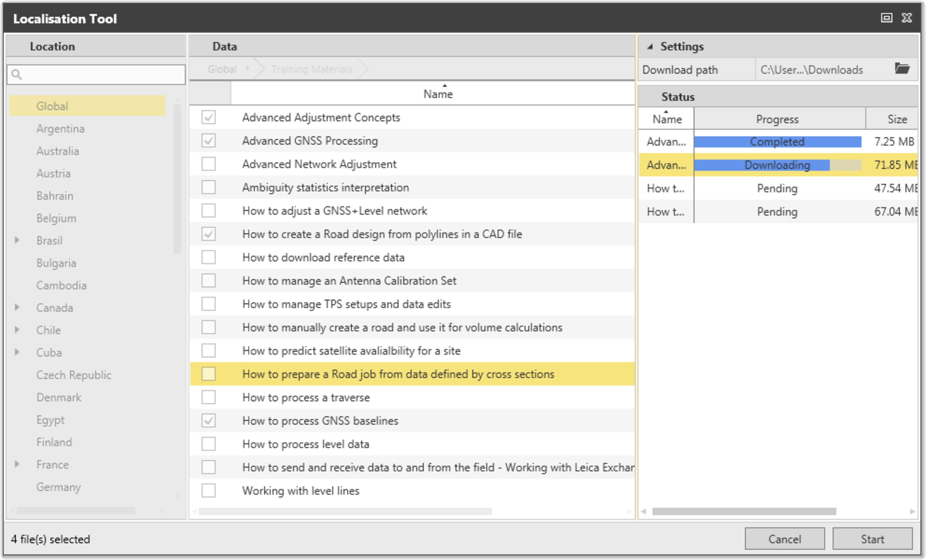Select the Completed progress bar
The image size is (926, 560).
[778, 142]
